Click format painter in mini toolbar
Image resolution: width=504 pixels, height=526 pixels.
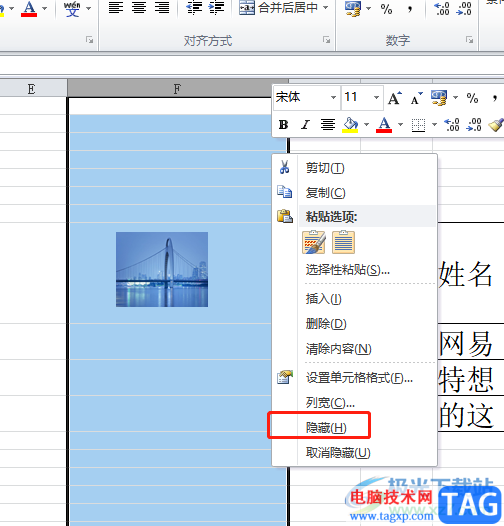coord(495,125)
